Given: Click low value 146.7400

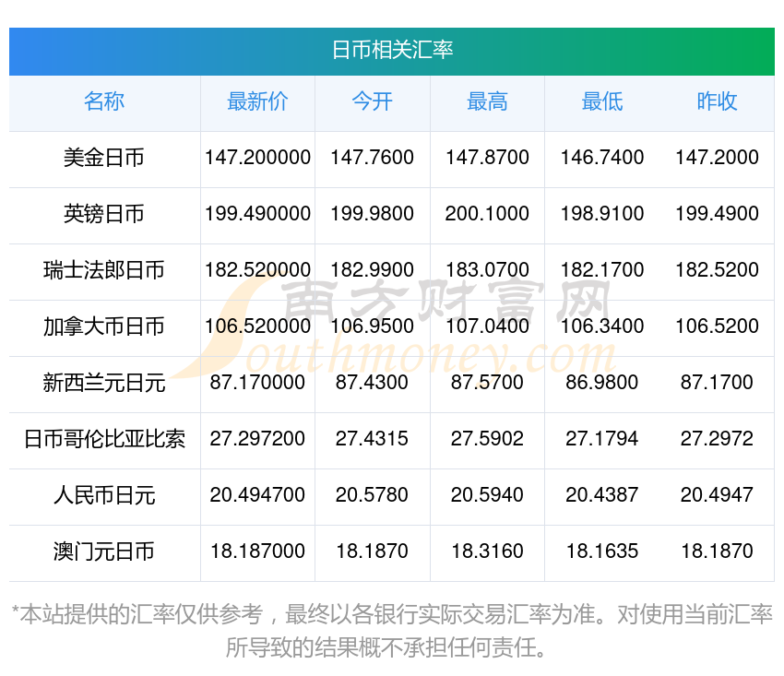Looking at the screenshot, I should pyautogui.click(x=602, y=158).
